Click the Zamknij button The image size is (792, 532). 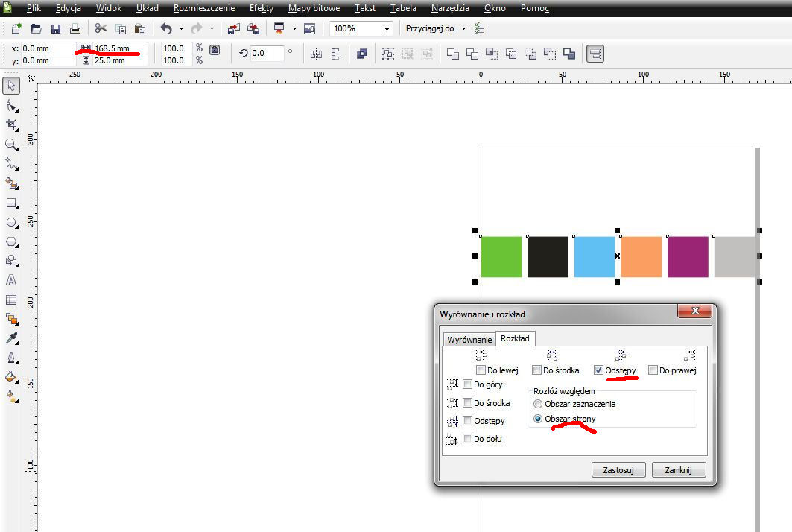pos(678,470)
